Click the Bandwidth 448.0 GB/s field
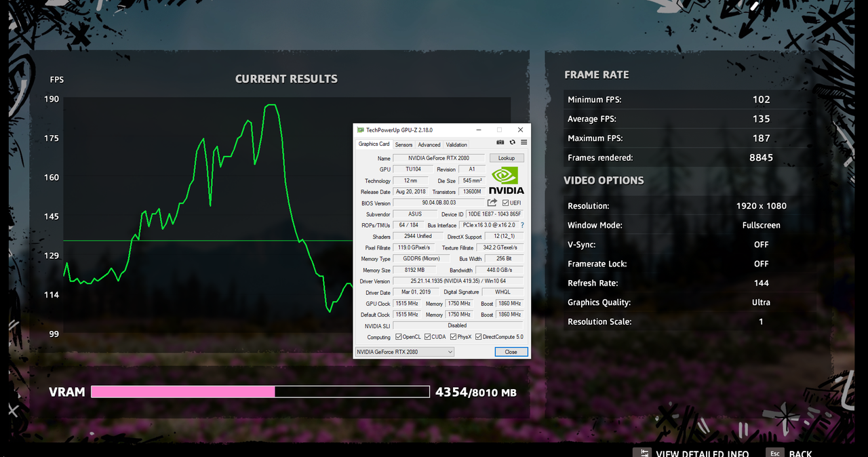868x457 pixels. click(x=498, y=270)
